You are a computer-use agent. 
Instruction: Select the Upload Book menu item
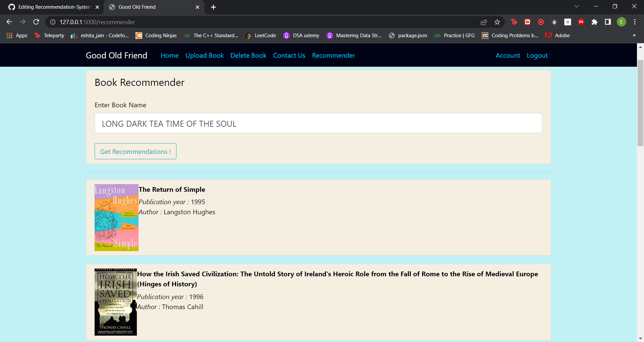pos(205,55)
